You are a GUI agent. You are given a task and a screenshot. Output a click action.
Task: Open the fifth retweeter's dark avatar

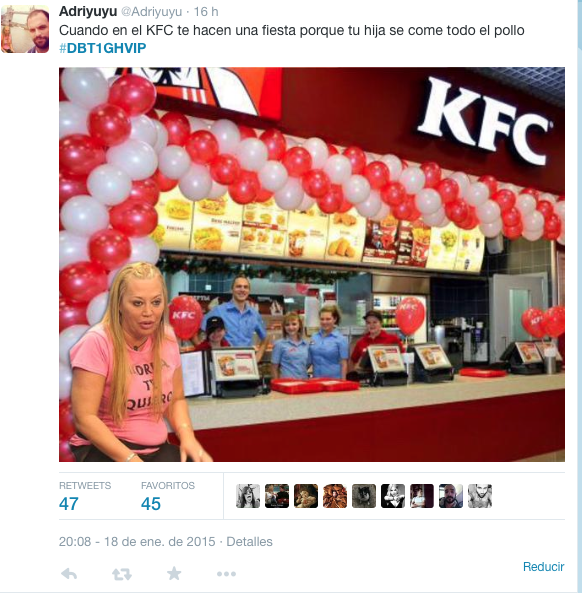click(364, 496)
